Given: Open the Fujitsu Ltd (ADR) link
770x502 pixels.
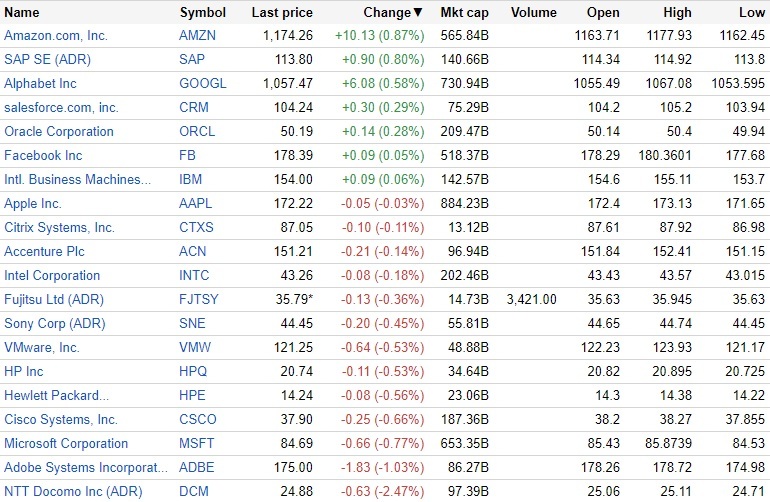Looking at the screenshot, I should pos(54,300).
